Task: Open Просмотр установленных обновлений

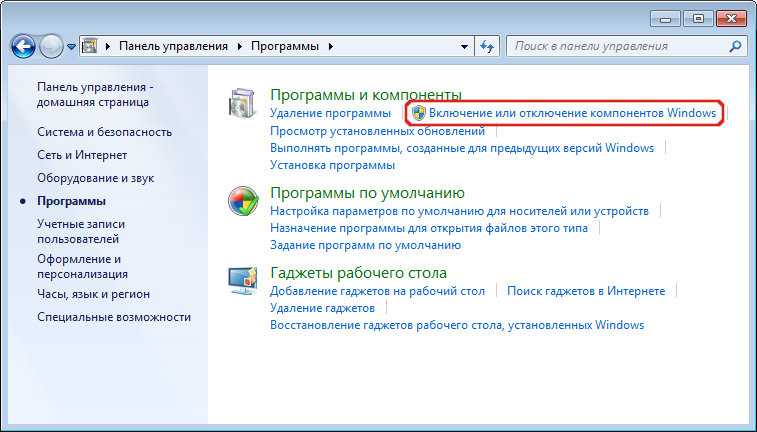Action: point(378,131)
